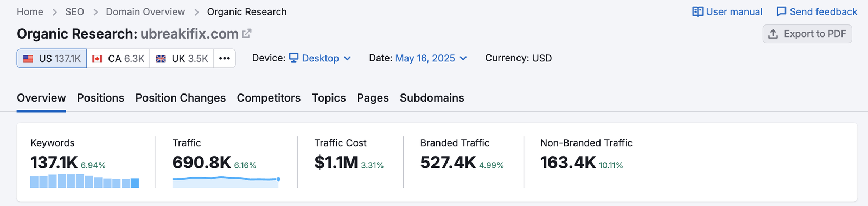Image resolution: width=868 pixels, height=206 pixels.
Task: Select the UK 3.5K database
Action: tap(182, 58)
